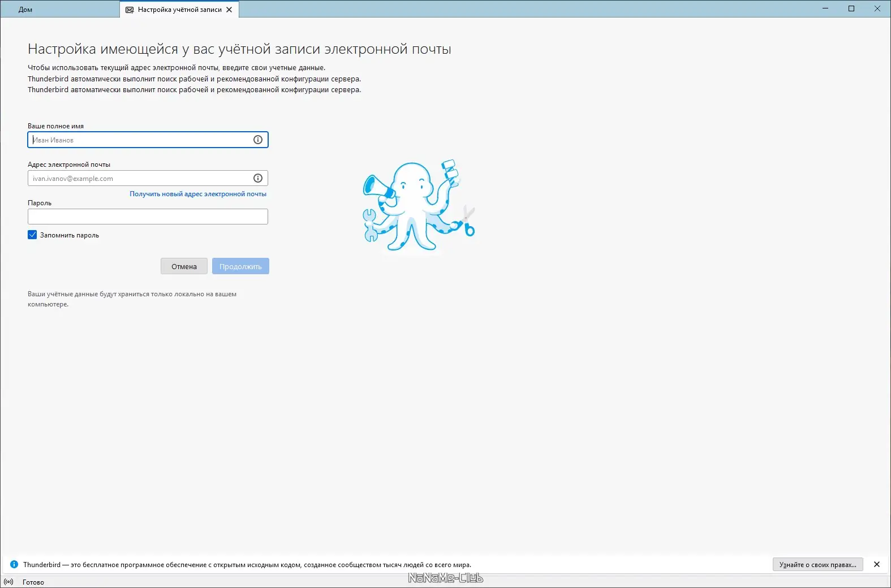The height and width of the screenshot is (588, 891).
Task: Click the Готово status bar text
Action: [x=33, y=582]
